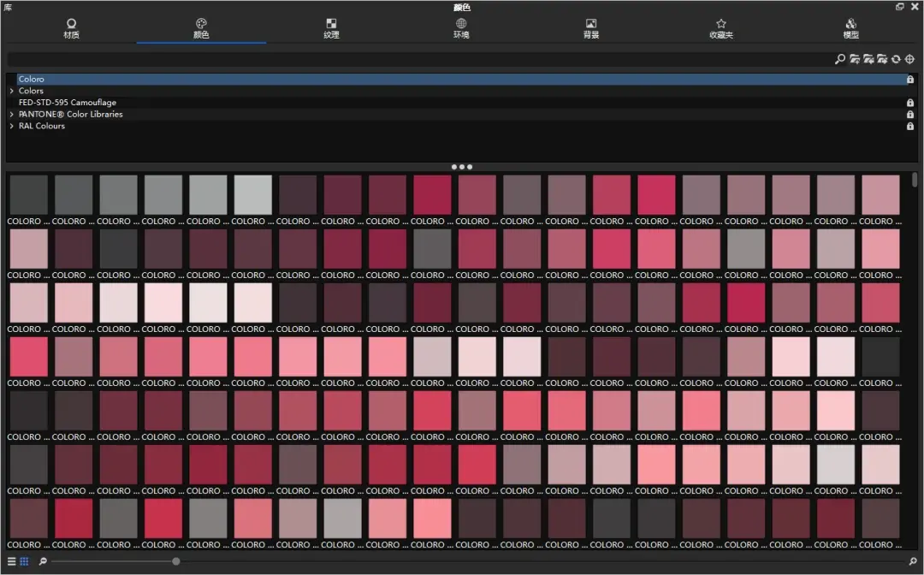The image size is (924, 575).
Task: Click the lock icon on RAL Colours row
Action: click(910, 126)
